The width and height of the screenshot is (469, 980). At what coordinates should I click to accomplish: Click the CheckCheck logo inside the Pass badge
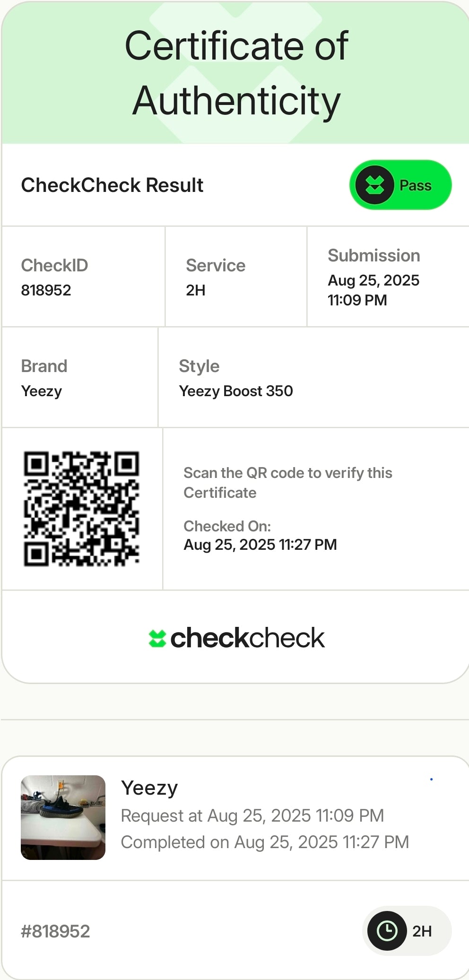(374, 185)
